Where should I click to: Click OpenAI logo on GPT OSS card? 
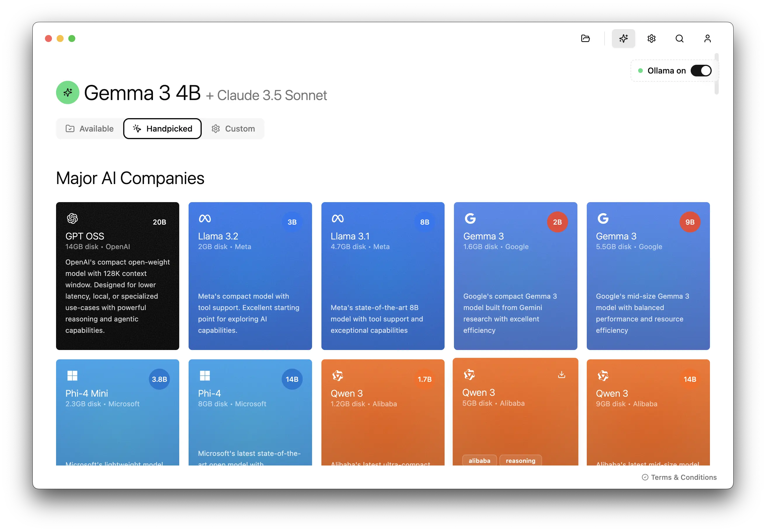point(72,219)
